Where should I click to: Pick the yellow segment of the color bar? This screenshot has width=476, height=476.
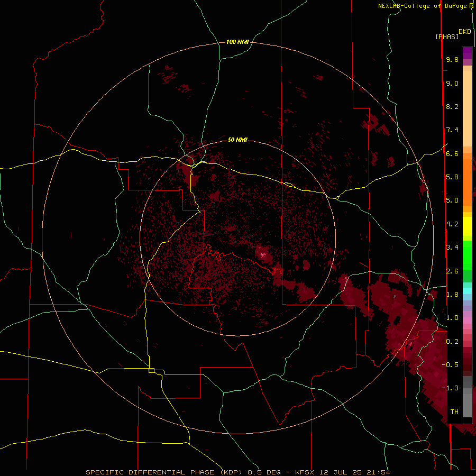pos(467,226)
